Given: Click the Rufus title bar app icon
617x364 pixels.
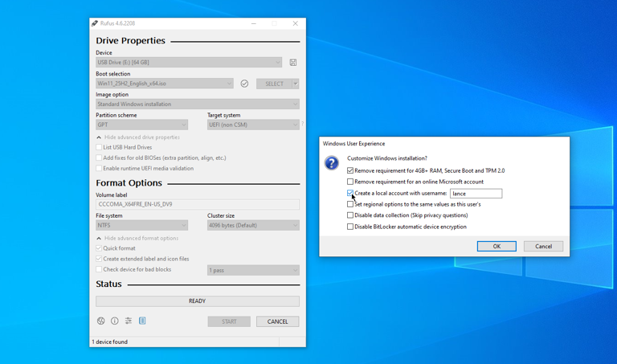Looking at the screenshot, I should [95, 24].
